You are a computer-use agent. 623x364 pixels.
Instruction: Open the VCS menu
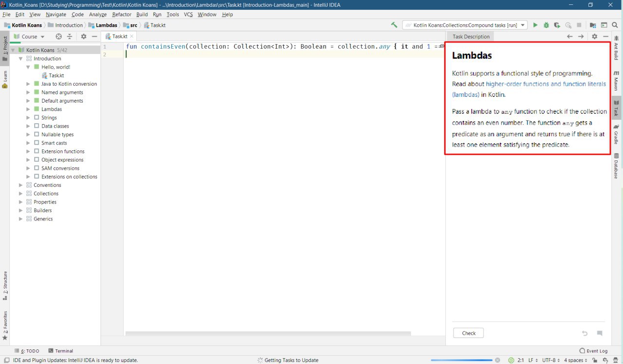188,15
